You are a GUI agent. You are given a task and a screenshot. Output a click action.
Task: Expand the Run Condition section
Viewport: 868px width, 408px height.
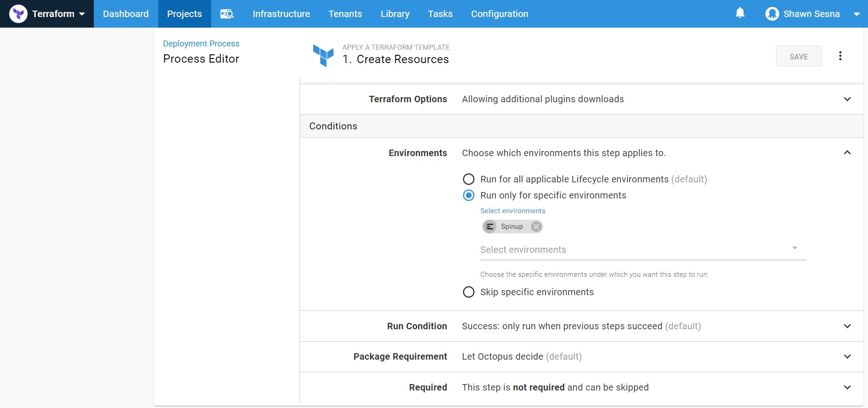(x=847, y=326)
